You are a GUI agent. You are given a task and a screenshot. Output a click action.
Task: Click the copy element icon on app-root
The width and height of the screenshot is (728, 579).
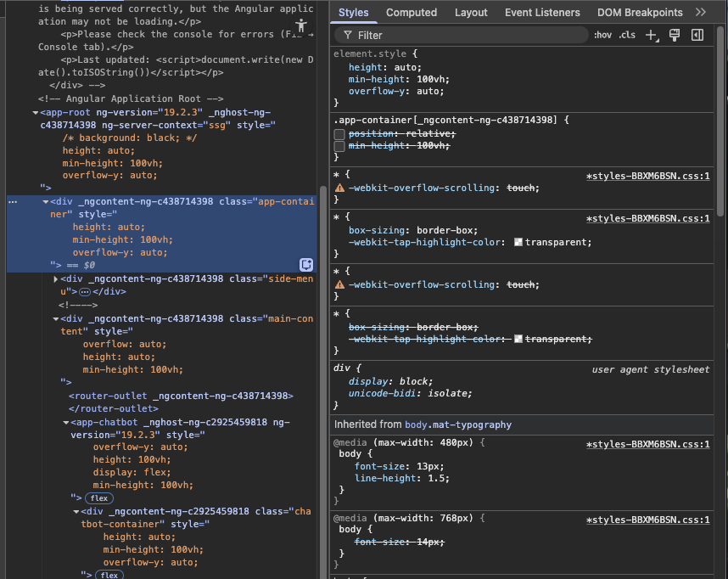306,264
